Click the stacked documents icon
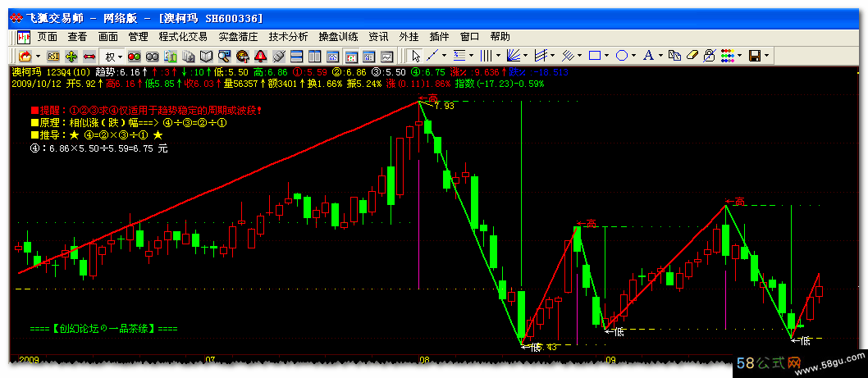This screenshot has height=378, width=868. point(188,56)
